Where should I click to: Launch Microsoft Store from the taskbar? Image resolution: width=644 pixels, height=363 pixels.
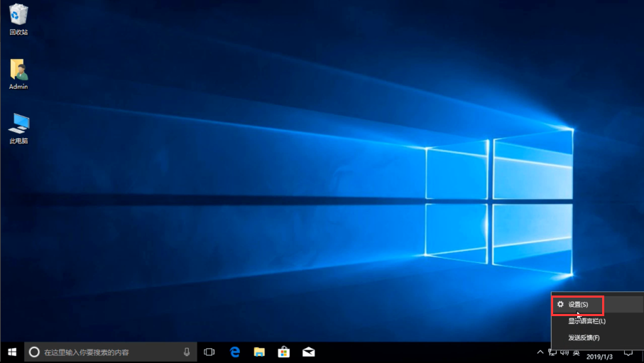tap(284, 352)
